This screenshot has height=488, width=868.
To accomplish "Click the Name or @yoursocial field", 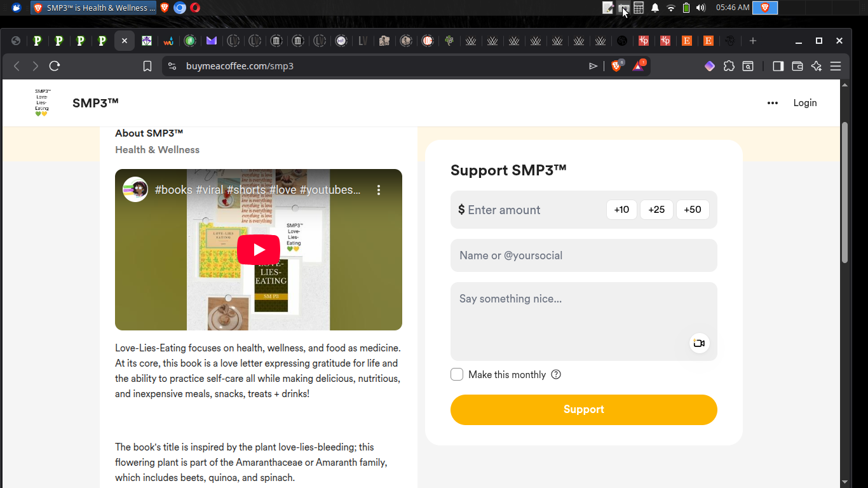I will pyautogui.click(x=583, y=255).
